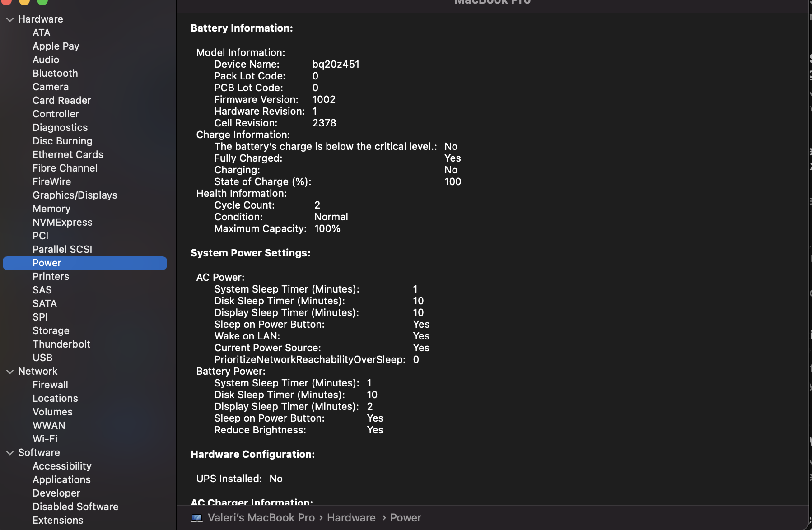Click the Cell Revision value 2378

coord(324,123)
